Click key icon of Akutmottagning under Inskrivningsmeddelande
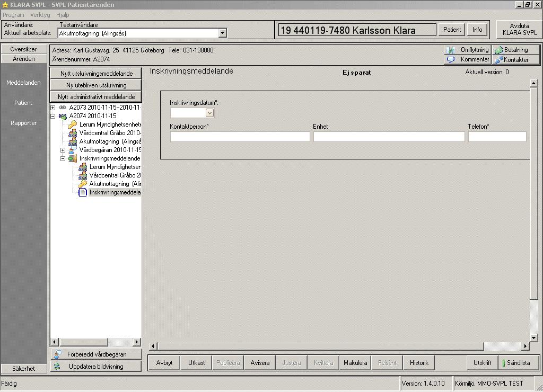 (x=82, y=184)
